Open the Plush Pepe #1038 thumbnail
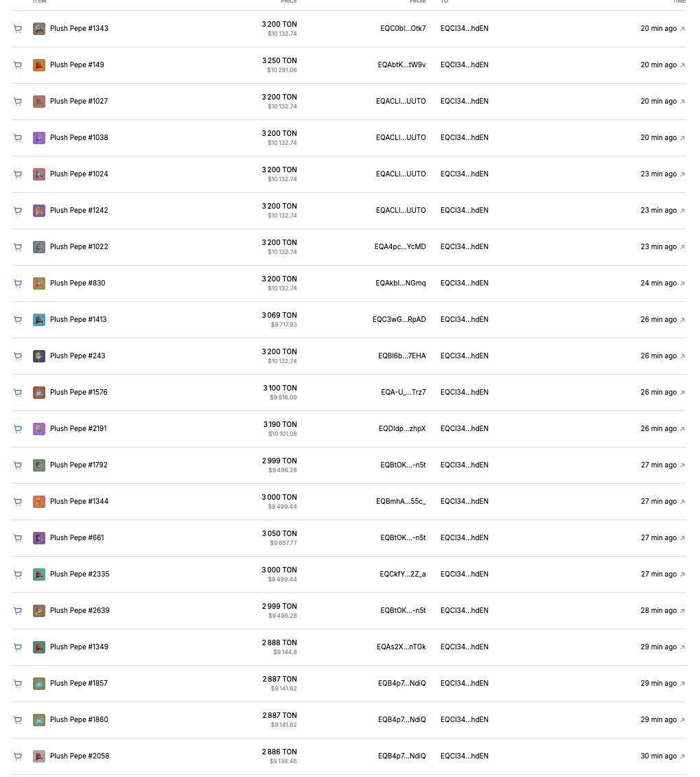Image resolution: width=700 pixels, height=777 pixels. click(x=39, y=138)
